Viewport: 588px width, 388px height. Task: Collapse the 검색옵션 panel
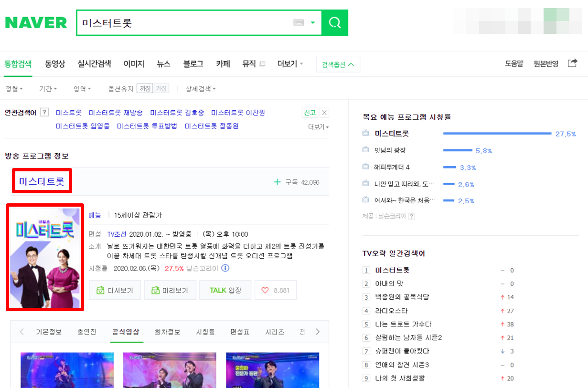pos(338,64)
